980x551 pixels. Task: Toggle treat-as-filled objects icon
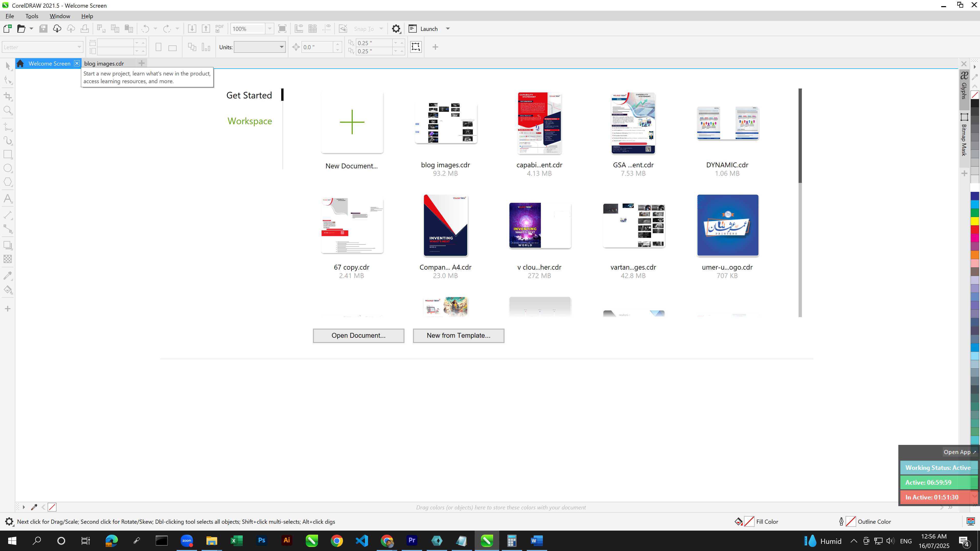coord(416,47)
